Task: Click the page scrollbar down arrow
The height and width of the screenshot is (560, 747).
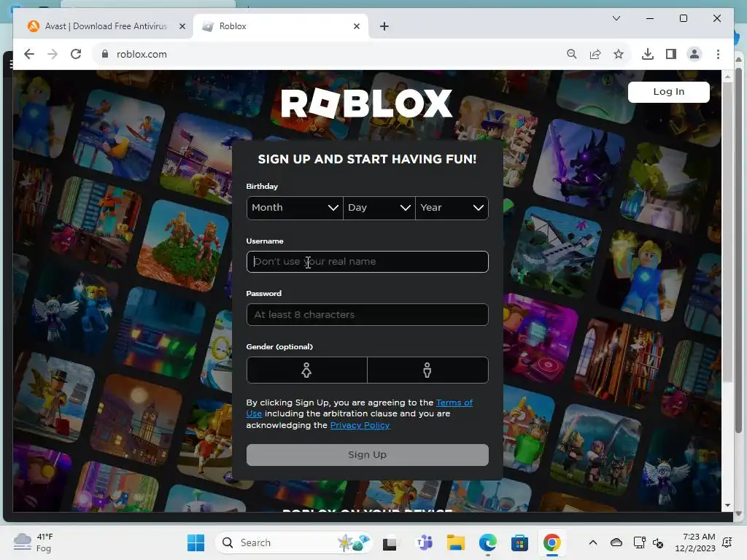Action: pyautogui.click(x=727, y=505)
